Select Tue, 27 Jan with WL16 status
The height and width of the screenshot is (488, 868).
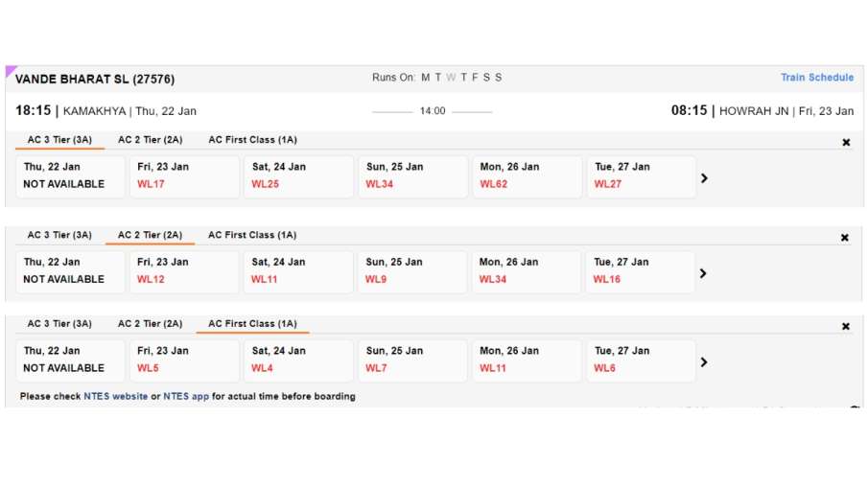pyautogui.click(x=641, y=270)
